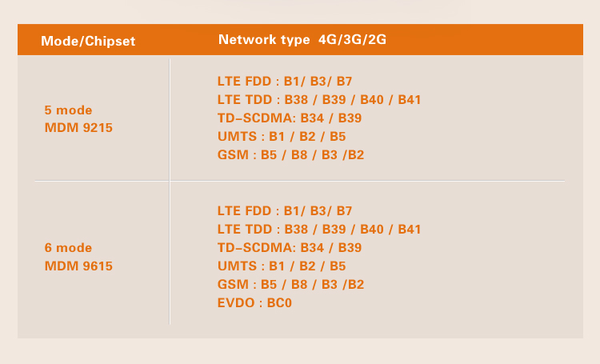The width and height of the screenshot is (600, 364).
Task: Click the Mode/Chipset column header
Action: (x=88, y=41)
